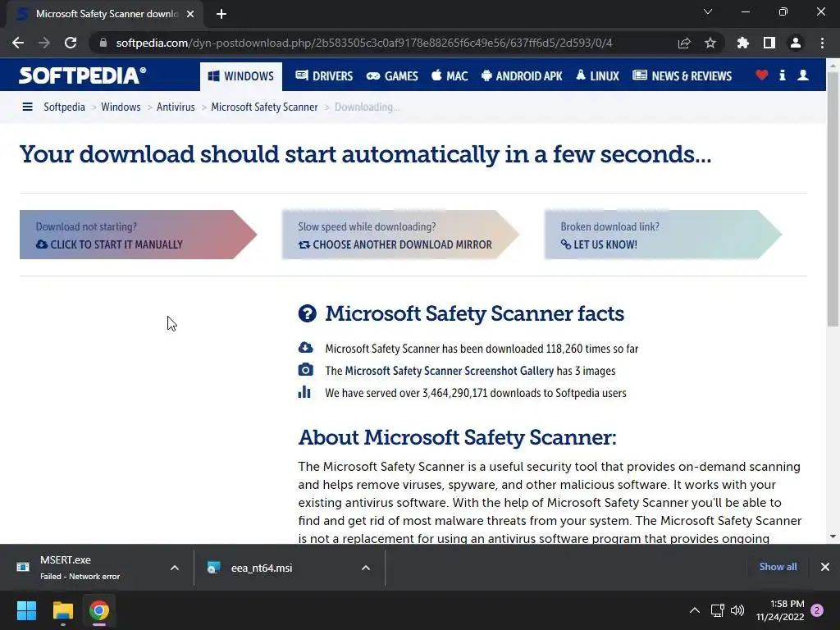
Task: Go to Windows breadcrumb link
Action: click(121, 107)
